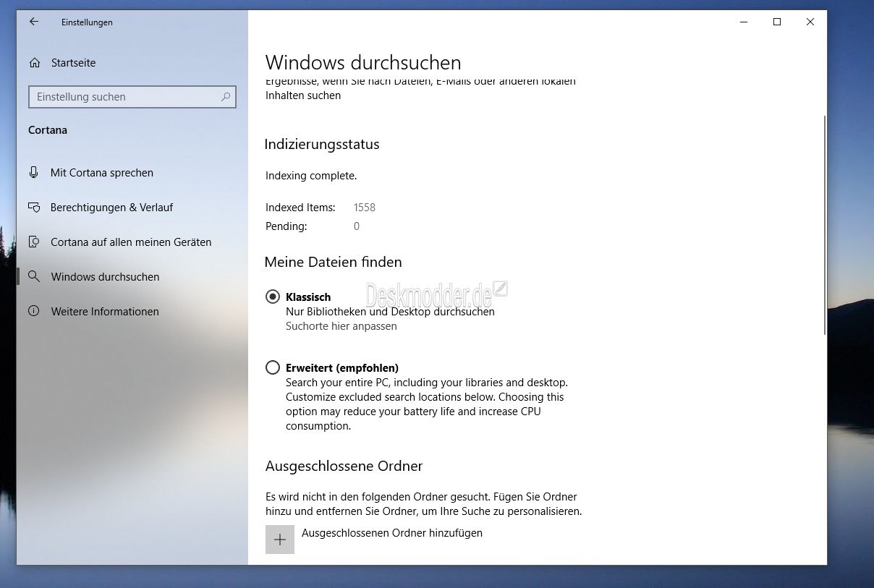Add excluded folder with plus button
The width and height of the screenshot is (874, 588).
[x=280, y=540]
